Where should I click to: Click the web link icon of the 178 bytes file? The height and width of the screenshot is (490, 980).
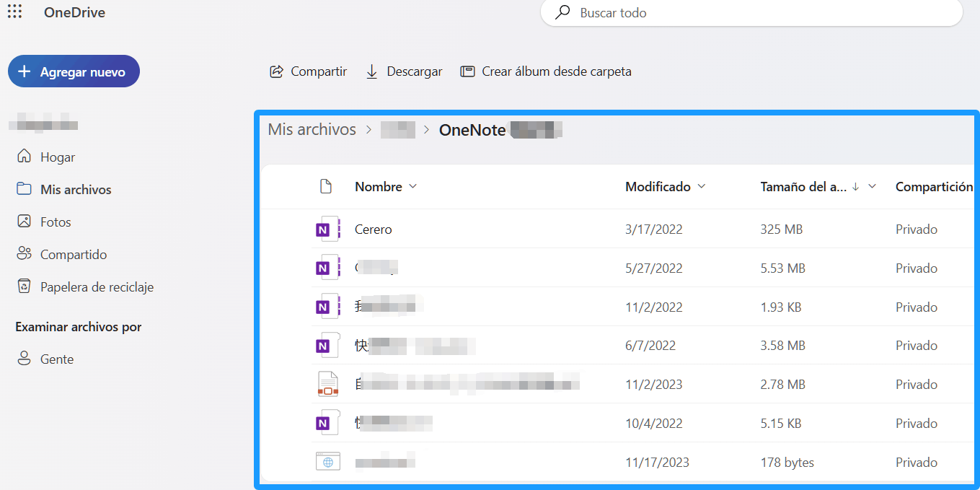pyautogui.click(x=327, y=462)
